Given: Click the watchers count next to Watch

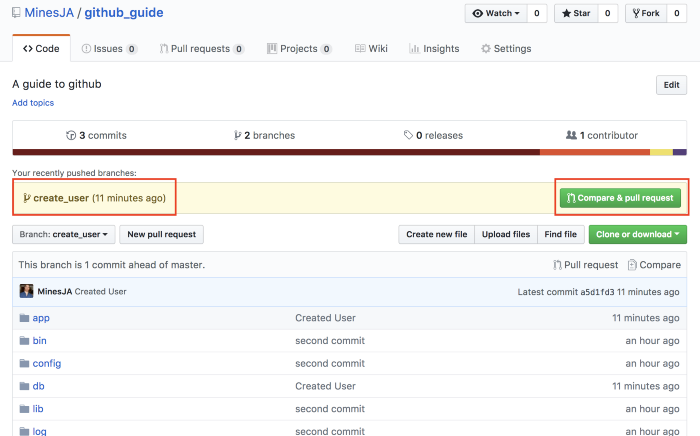Looking at the screenshot, I should point(537,13).
